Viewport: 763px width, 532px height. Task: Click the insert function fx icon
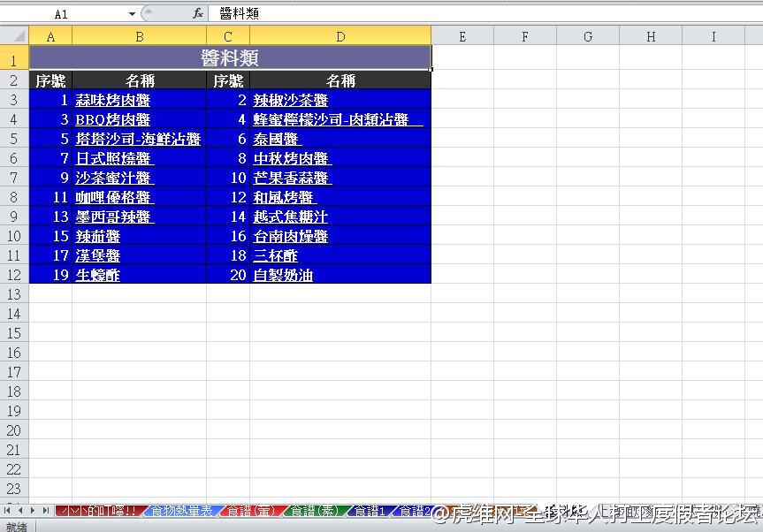197,13
